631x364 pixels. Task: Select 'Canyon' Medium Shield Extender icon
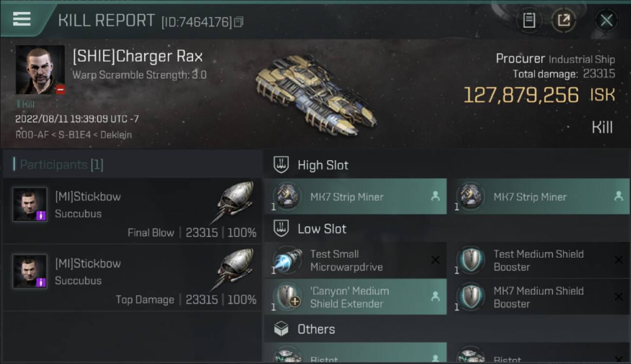pyautogui.click(x=286, y=297)
